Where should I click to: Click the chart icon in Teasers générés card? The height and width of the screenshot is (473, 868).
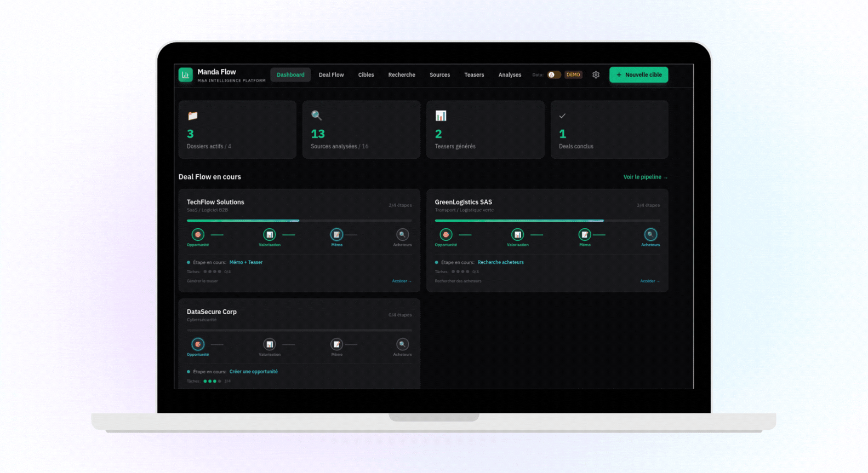(441, 116)
